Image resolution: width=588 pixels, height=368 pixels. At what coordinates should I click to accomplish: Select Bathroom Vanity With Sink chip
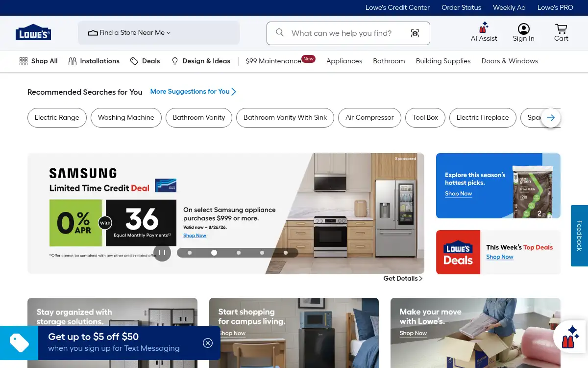click(x=285, y=118)
